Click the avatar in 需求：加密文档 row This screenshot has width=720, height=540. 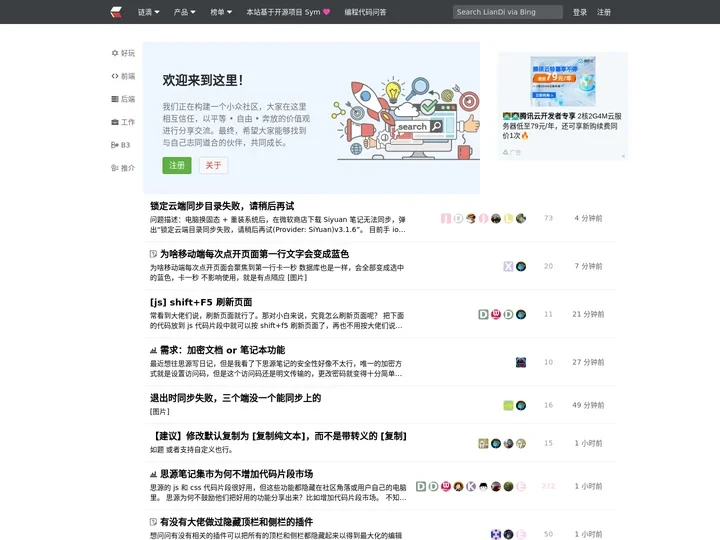(521, 362)
